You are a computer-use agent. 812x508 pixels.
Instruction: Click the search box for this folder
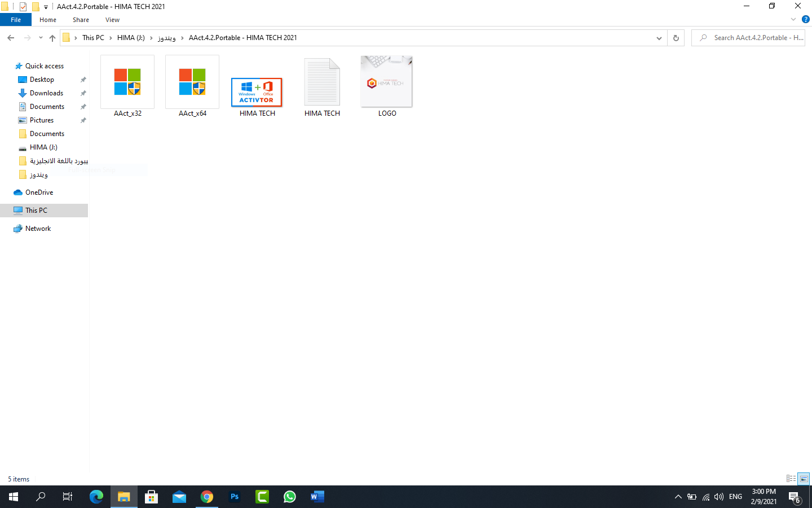pyautogui.click(x=748, y=38)
